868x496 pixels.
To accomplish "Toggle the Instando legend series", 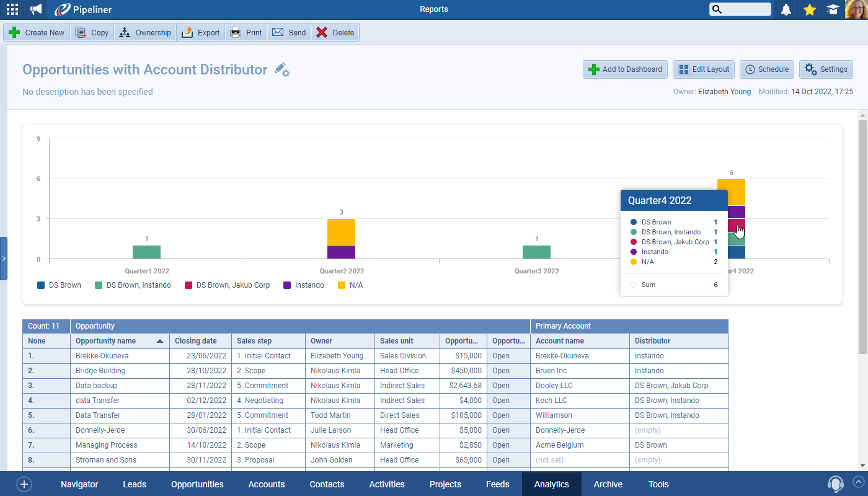I will click(303, 285).
